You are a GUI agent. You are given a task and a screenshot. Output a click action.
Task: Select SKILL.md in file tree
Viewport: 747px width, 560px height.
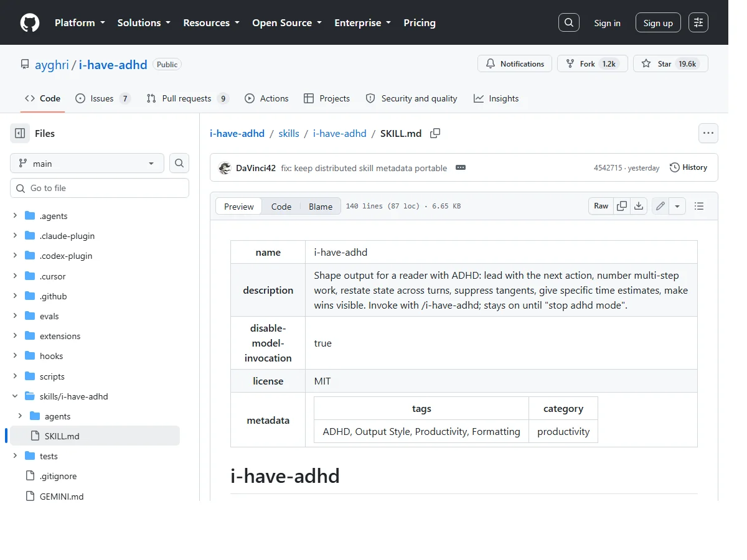pos(95,436)
